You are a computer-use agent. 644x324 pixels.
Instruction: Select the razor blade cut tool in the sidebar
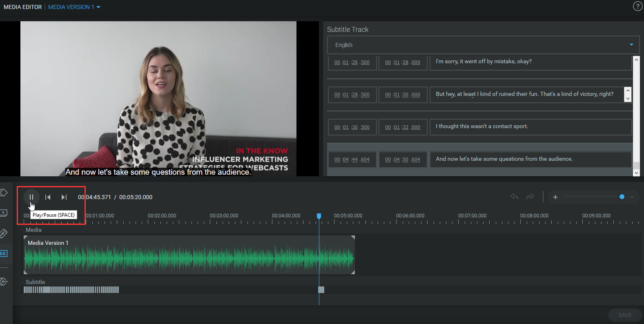tap(3, 233)
